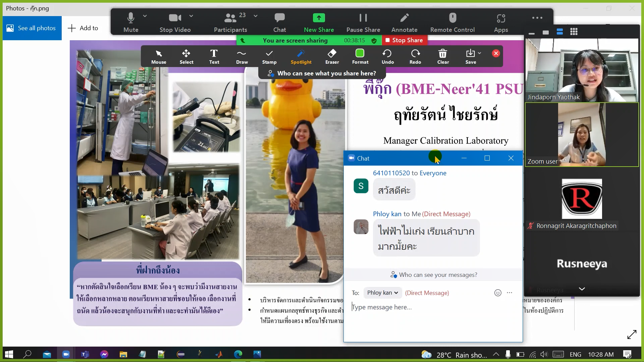
Task: Redo the annotation
Action: point(415,56)
